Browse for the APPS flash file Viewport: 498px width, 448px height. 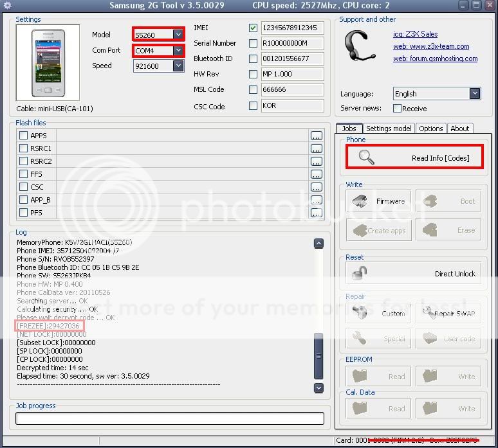[x=316, y=136]
